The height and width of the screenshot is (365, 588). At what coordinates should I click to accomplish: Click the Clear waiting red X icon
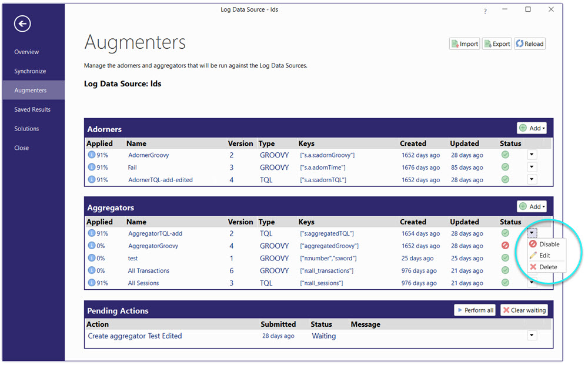click(506, 310)
